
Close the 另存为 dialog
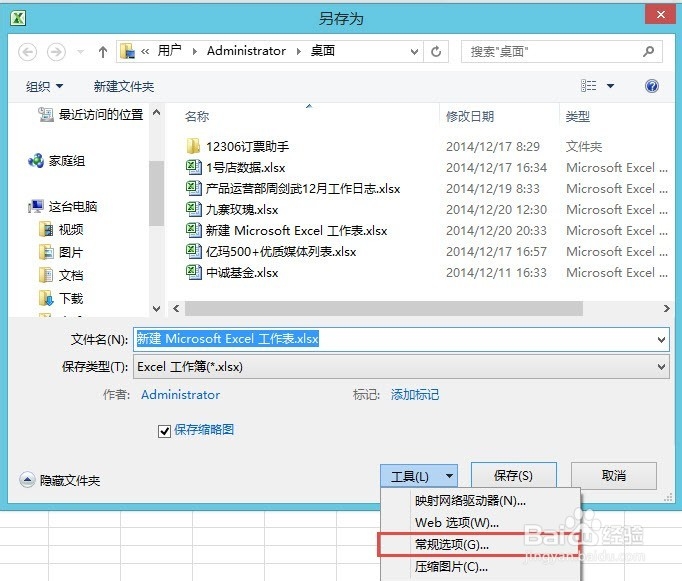[660, 14]
